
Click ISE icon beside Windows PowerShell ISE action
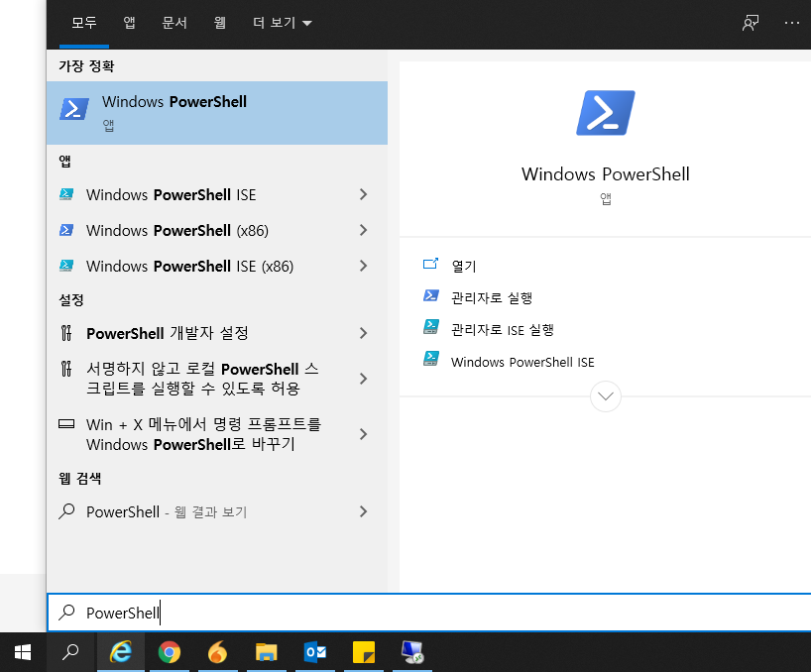pyautogui.click(x=431, y=358)
